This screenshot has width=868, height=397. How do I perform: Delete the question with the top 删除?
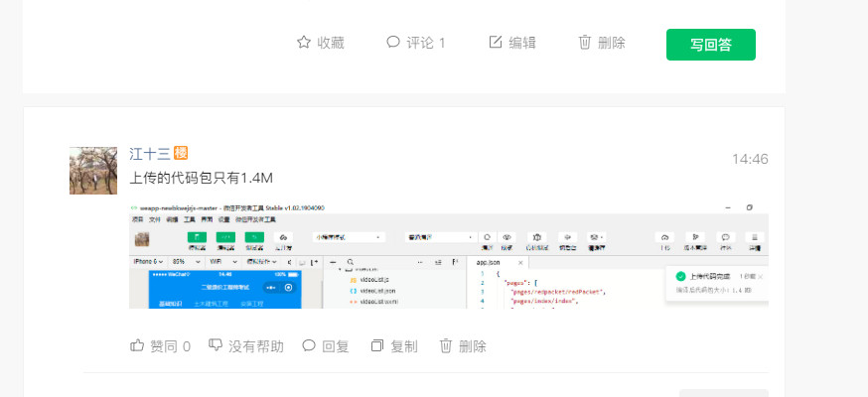[x=602, y=43]
